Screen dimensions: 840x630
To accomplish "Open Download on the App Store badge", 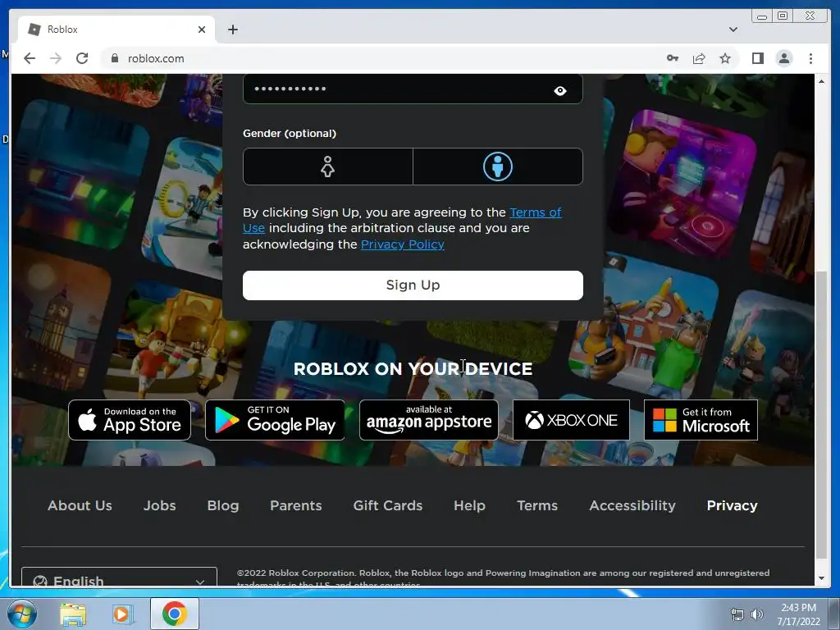I will [130, 420].
